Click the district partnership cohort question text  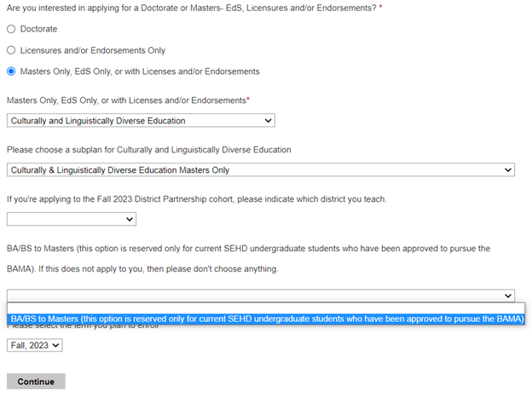(196, 199)
